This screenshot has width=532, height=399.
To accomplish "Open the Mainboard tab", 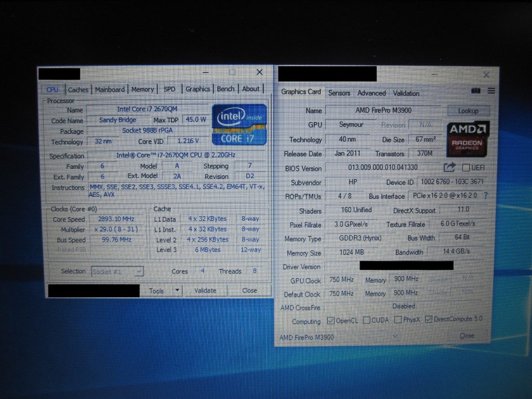I will [110, 89].
